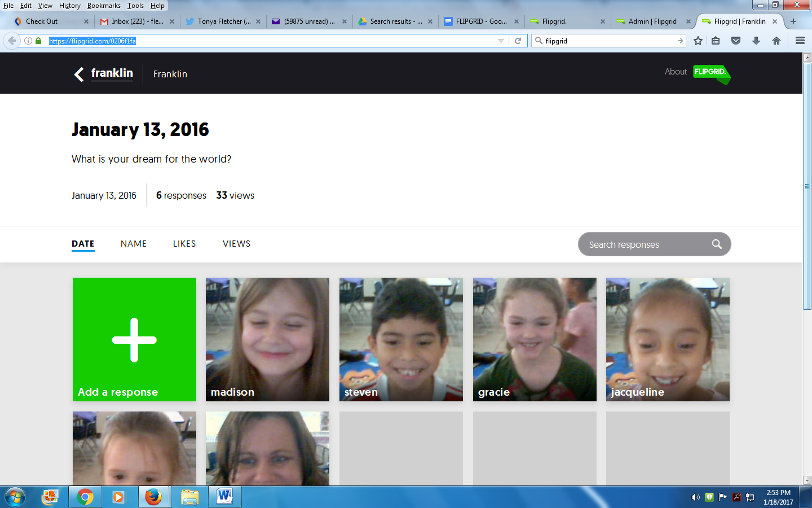Viewport: 812px width, 508px height.
Task: Switch to the Tonya Fletcher Twitter tab
Action: (x=223, y=21)
